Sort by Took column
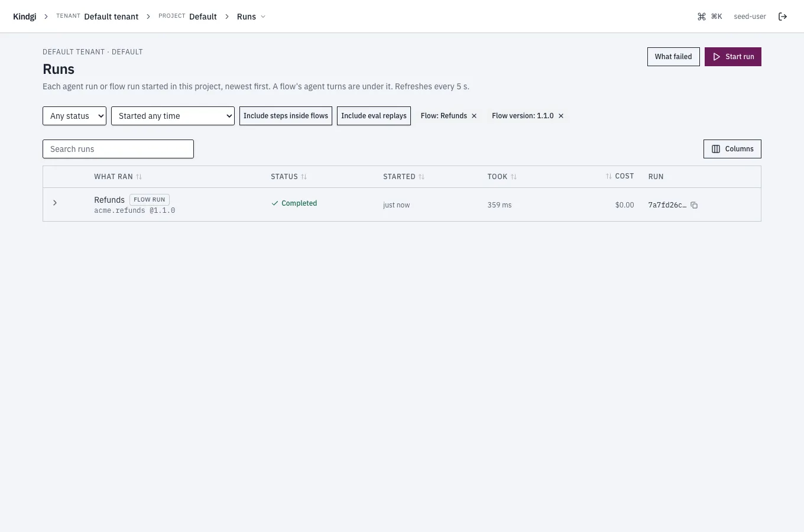 pos(502,177)
